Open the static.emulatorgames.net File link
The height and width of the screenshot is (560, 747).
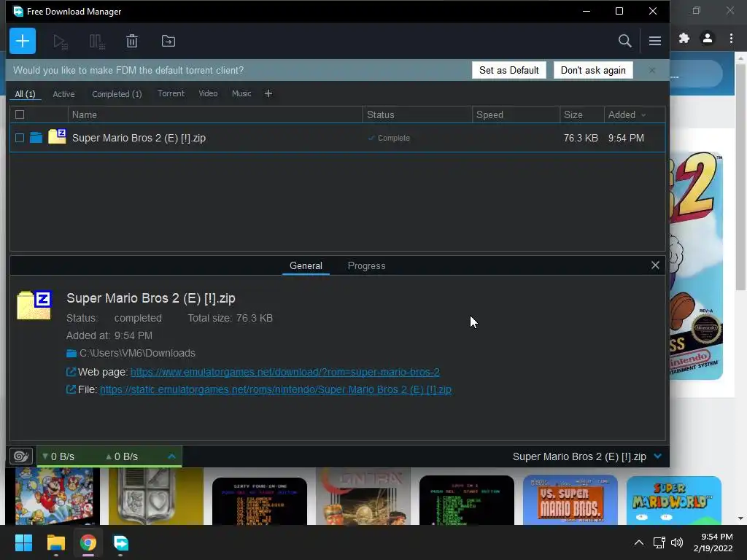(275, 389)
